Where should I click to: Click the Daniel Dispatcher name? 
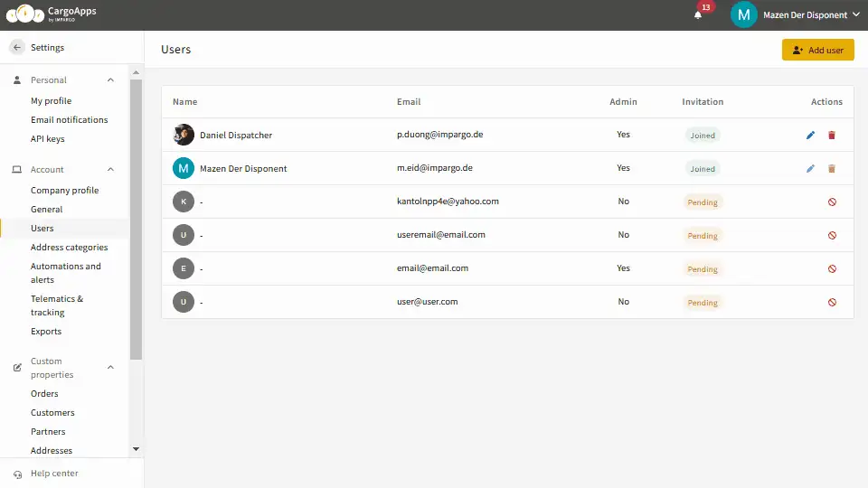pos(236,135)
